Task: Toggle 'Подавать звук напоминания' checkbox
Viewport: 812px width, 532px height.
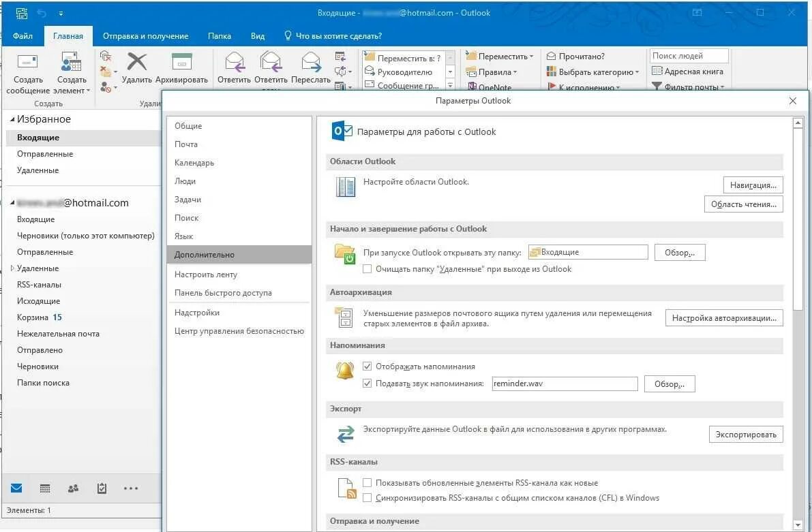Action: (x=367, y=384)
